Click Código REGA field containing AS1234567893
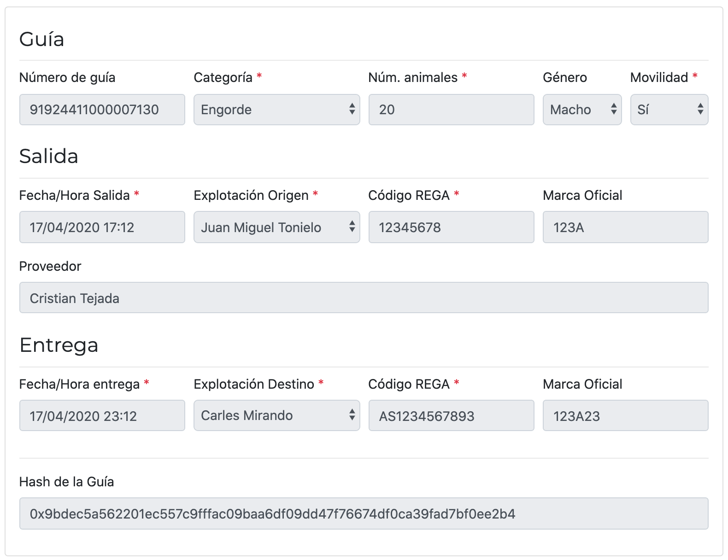The width and height of the screenshot is (728, 560). pyautogui.click(x=451, y=415)
